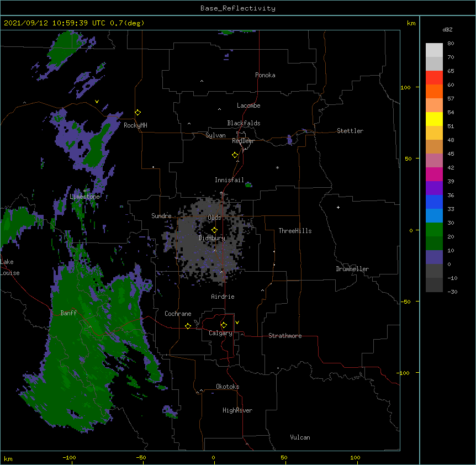The height and width of the screenshot is (465, 476).
Task: Click the Sundre label
Action: [x=161, y=216]
